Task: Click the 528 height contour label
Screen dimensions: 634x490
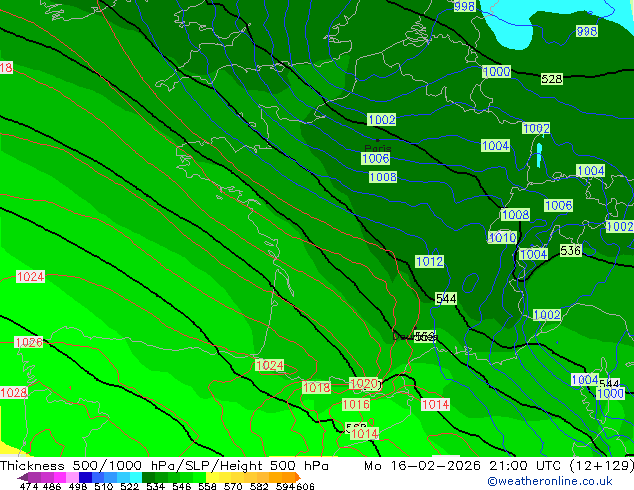Action: pyautogui.click(x=552, y=79)
